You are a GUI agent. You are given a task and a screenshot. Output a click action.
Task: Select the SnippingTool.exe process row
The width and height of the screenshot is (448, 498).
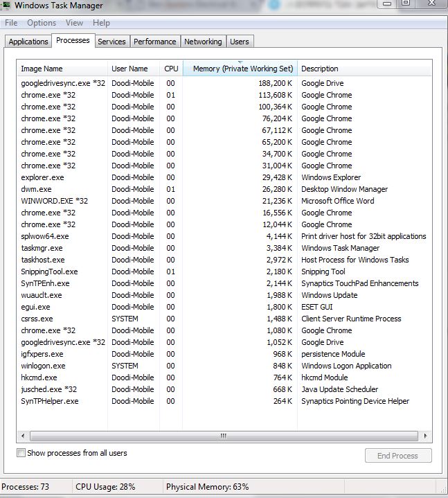point(224,272)
